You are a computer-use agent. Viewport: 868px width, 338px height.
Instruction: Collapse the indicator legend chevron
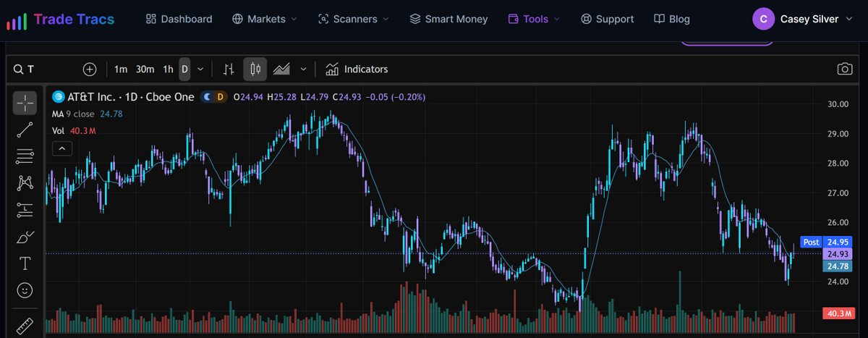[62, 148]
